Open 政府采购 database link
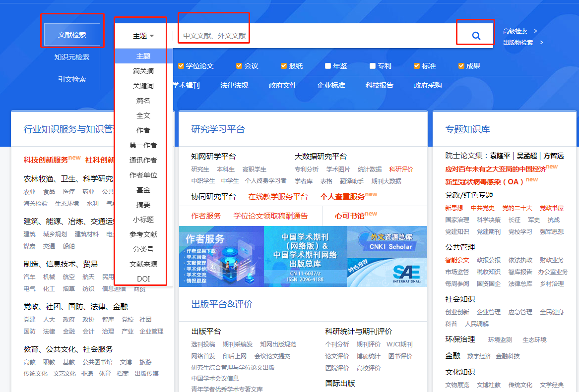The image size is (579, 392). (x=428, y=86)
